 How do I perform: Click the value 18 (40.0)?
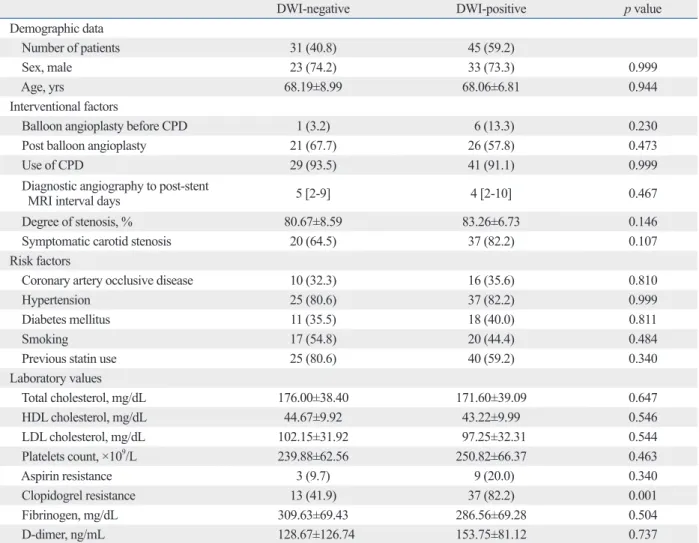[491, 320]
